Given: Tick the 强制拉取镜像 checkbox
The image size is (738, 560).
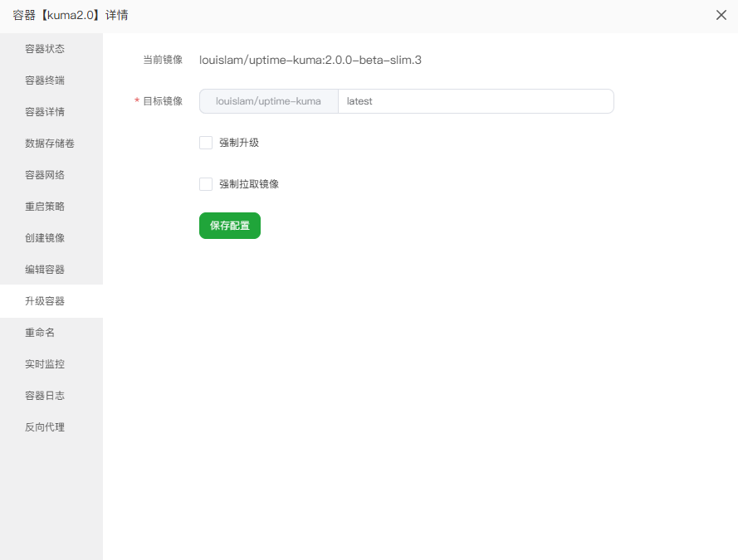Looking at the screenshot, I should pos(206,184).
